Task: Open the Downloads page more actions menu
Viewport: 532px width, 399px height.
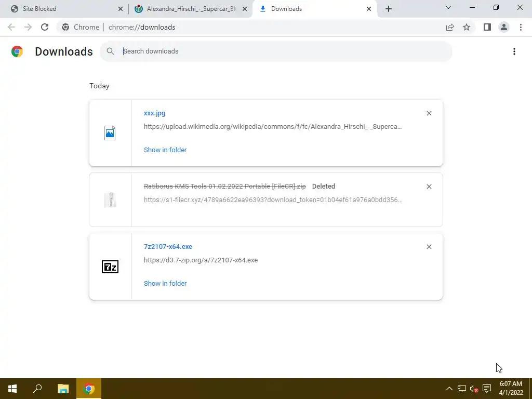Action: [514, 51]
